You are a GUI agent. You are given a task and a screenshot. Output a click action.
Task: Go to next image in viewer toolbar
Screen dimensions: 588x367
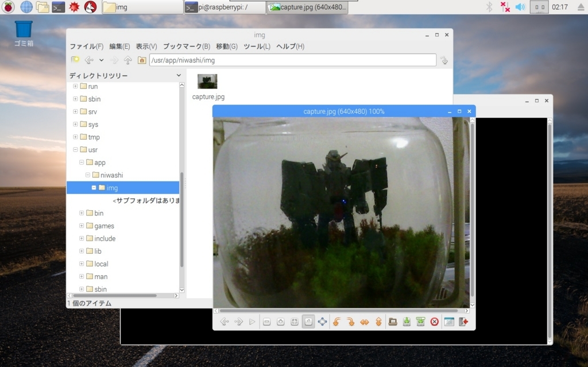click(x=238, y=322)
